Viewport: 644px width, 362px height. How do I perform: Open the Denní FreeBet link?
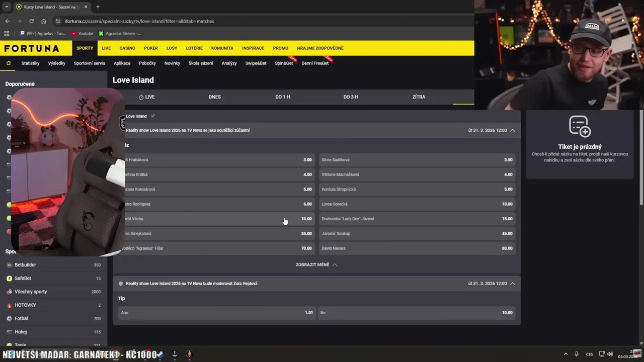315,63
